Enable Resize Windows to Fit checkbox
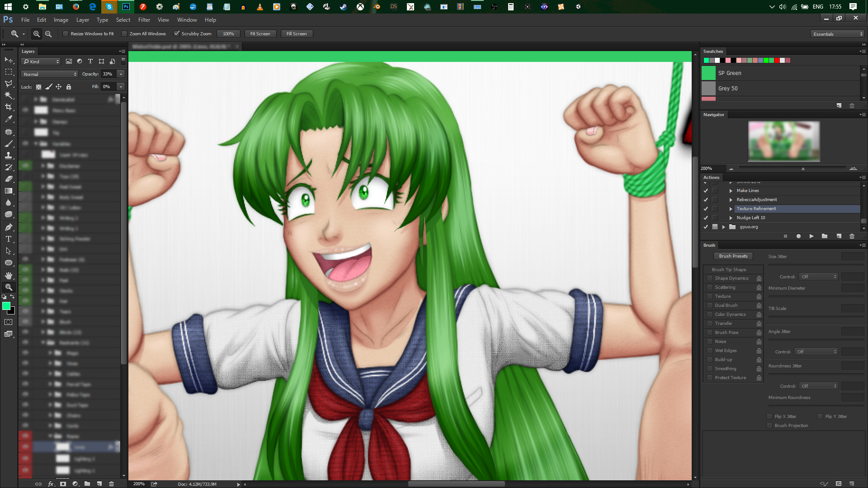 click(x=66, y=34)
